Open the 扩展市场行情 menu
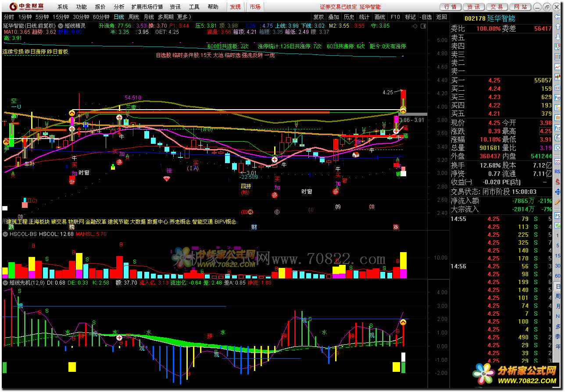Image resolution: width=565 pixels, height=392 pixels. tap(147, 7)
